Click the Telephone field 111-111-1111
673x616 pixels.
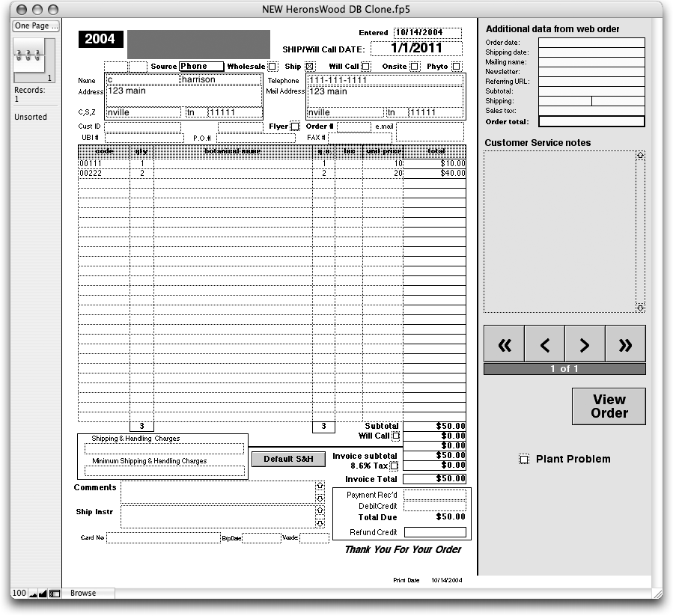pos(385,80)
